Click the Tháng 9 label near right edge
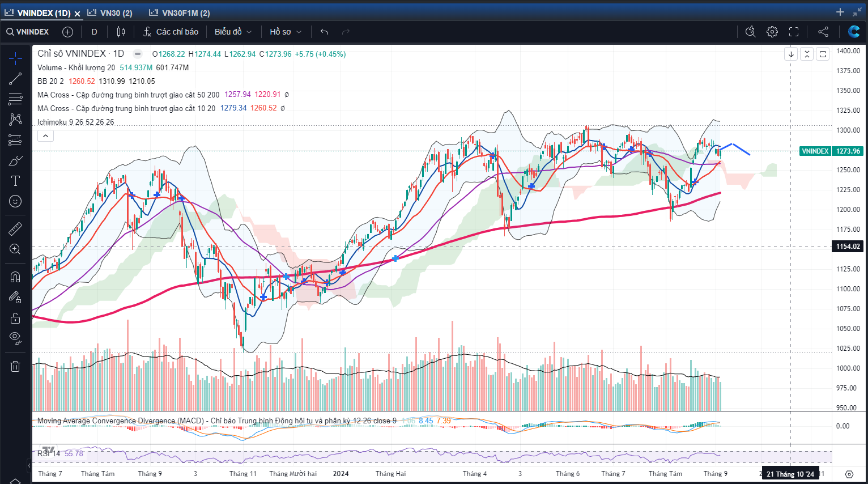 pyautogui.click(x=716, y=474)
